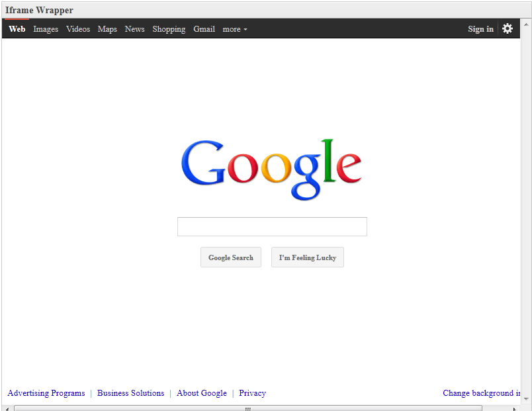
Task: Select the Web tab
Action: pyautogui.click(x=17, y=29)
